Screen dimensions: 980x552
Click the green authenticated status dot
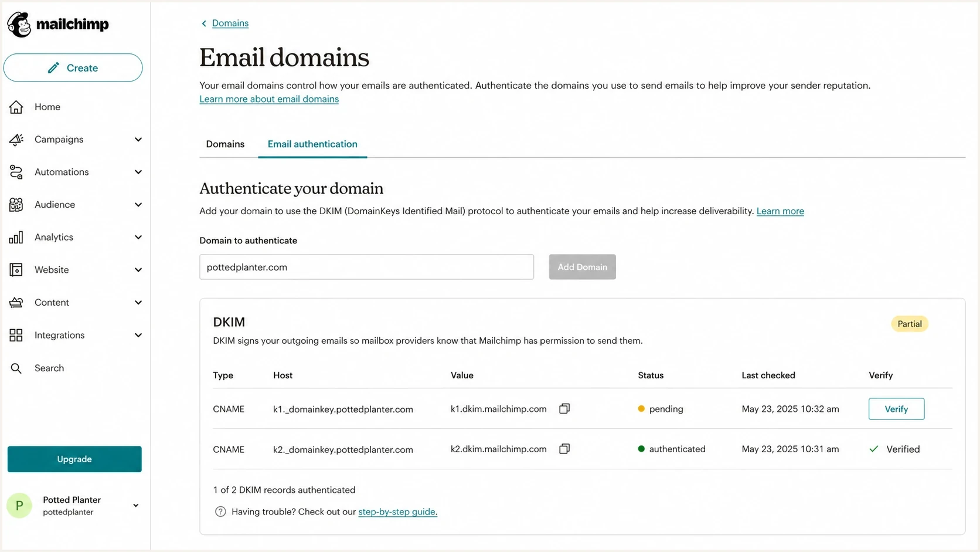click(641, 449)
